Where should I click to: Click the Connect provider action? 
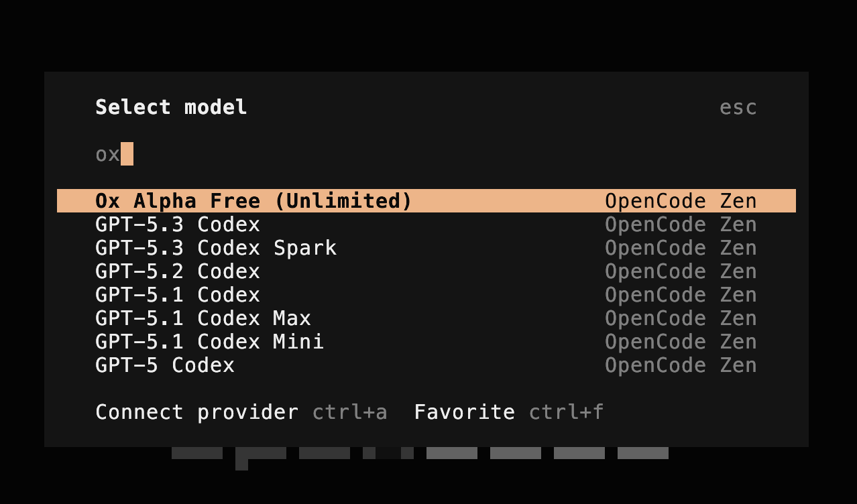coord(197,412)
